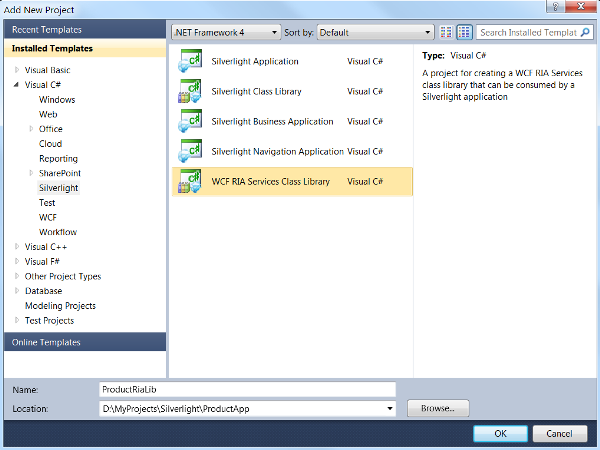Select Reporting in the template tree
The image size is (600, 450).
tap(58, 158)
